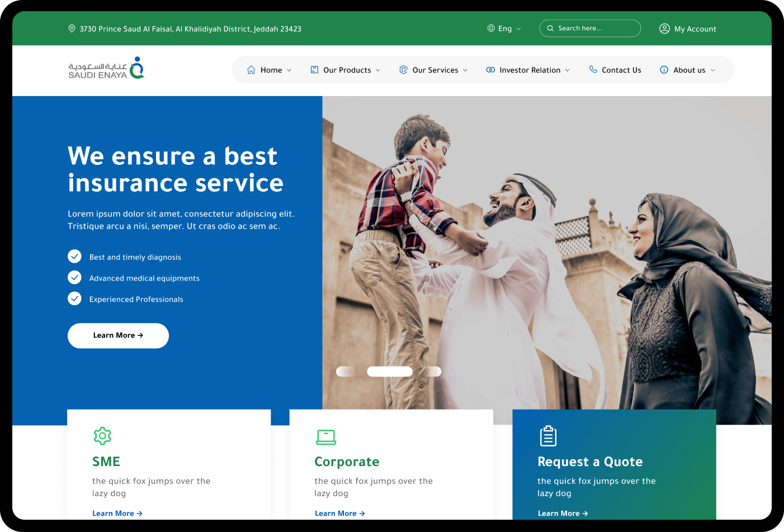This screenshot has height=532, width=784.
Task: Expand the Our Products menu chevron
Action: (x=378, y=70)
